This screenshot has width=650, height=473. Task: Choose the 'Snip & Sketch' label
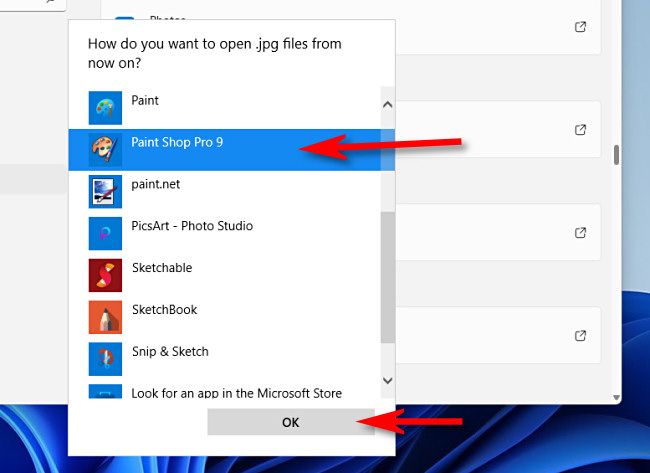point(170,352)
